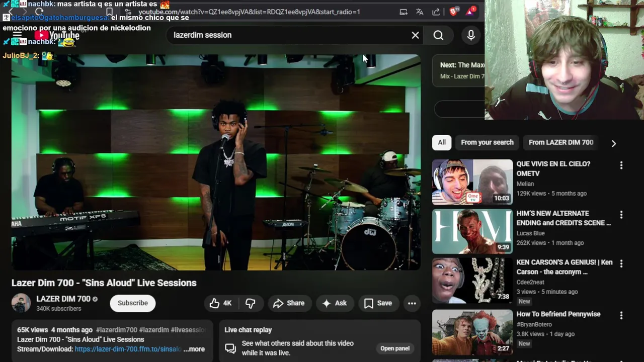The image size is (644, 362).
Task: Select the 'All' filter chip
Action: click(442, 142)
